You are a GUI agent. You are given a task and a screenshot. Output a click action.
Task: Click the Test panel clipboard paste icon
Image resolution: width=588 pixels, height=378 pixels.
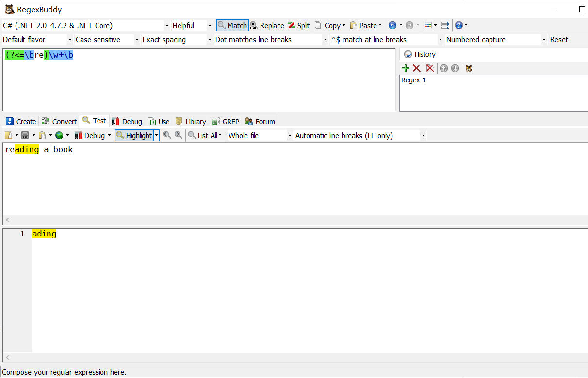point(42,135)
